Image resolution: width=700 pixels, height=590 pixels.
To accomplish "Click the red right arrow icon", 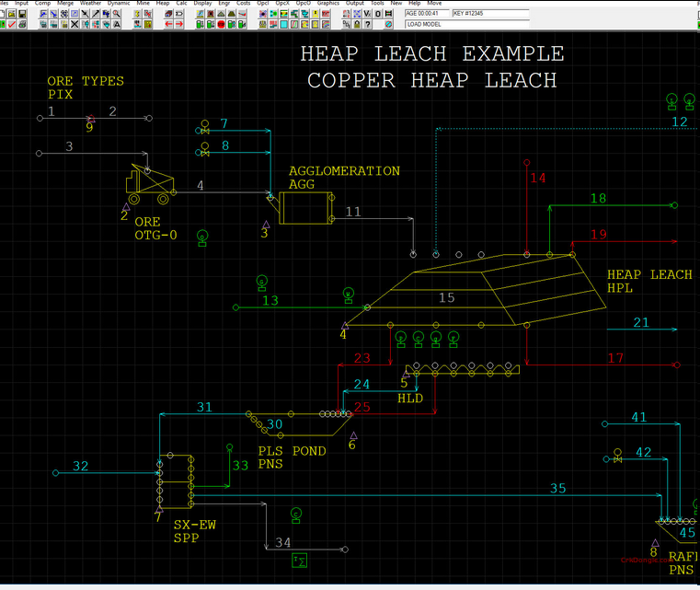I will pos(179,25).
